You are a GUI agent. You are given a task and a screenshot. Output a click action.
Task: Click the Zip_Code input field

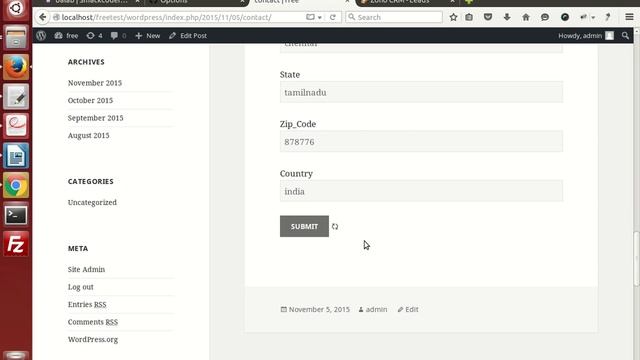click(421, 142)
